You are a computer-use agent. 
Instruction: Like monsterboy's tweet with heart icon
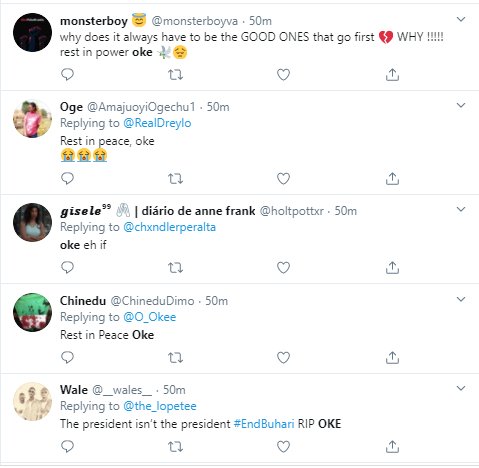tap(283, 75)
